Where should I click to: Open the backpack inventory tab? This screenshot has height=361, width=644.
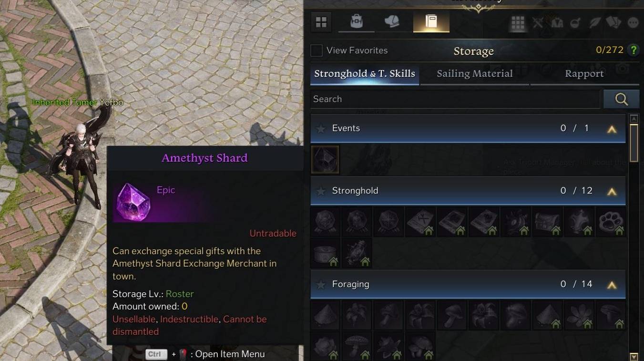356,21
